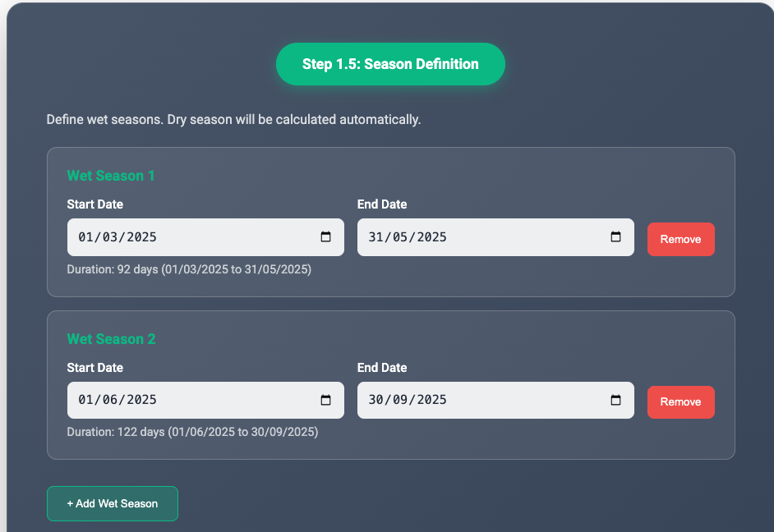
Task: Select day "31" in Wet Season 1 end date
Action: click(377, 237)
